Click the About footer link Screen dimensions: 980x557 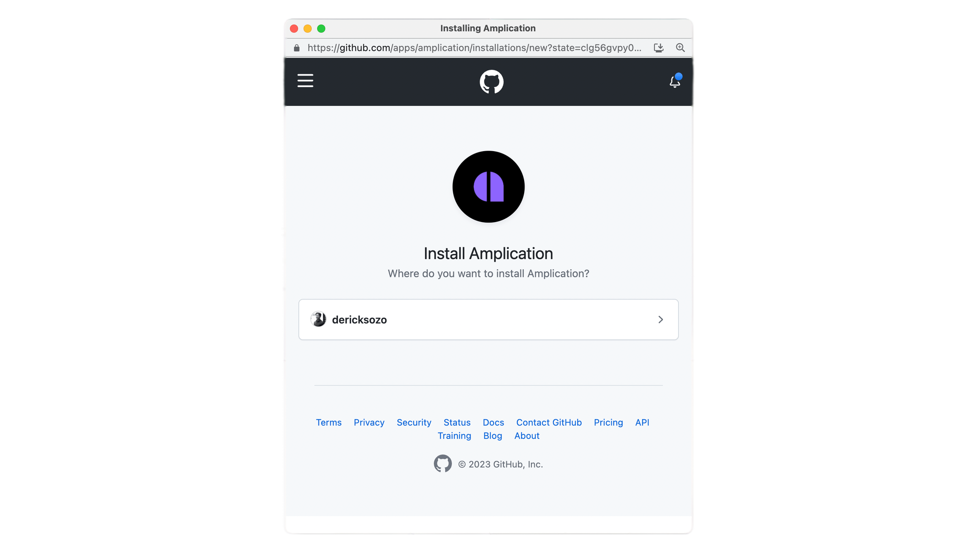(527, 435)
